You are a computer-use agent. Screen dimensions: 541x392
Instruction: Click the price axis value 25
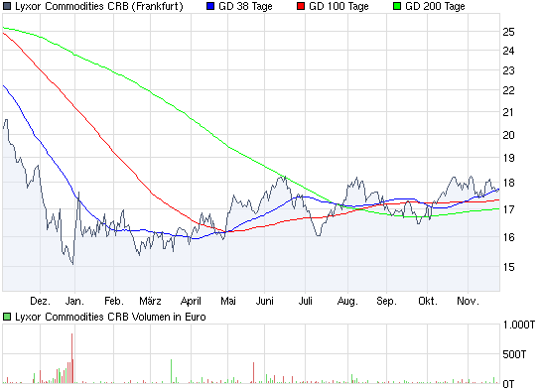(x=508, y=32)
